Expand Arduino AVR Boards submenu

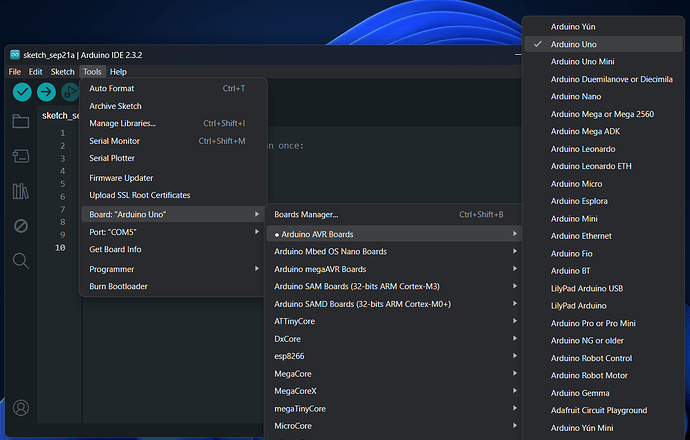tap(394, 234)
